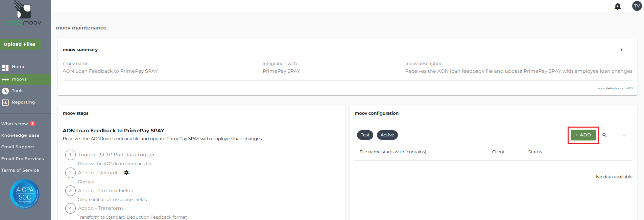Select step 4 circle marker
Image resolution: width=644 pixels, height=220 pixels.
(x=70, y=208)
